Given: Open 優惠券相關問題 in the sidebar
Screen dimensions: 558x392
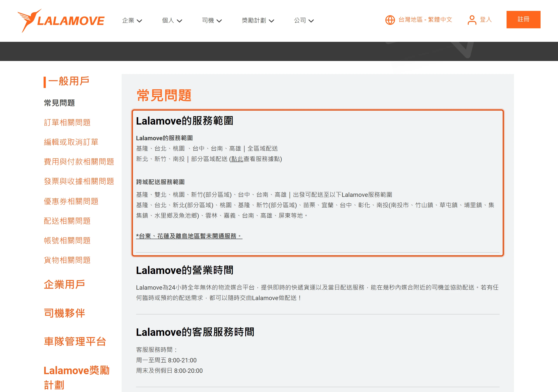Looking at the screenshot, I should pos(71,201).
